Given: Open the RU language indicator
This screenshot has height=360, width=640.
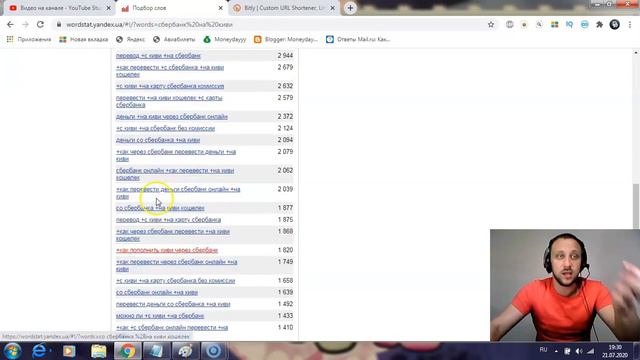Looking at the screenshot, I should (543, 350).
